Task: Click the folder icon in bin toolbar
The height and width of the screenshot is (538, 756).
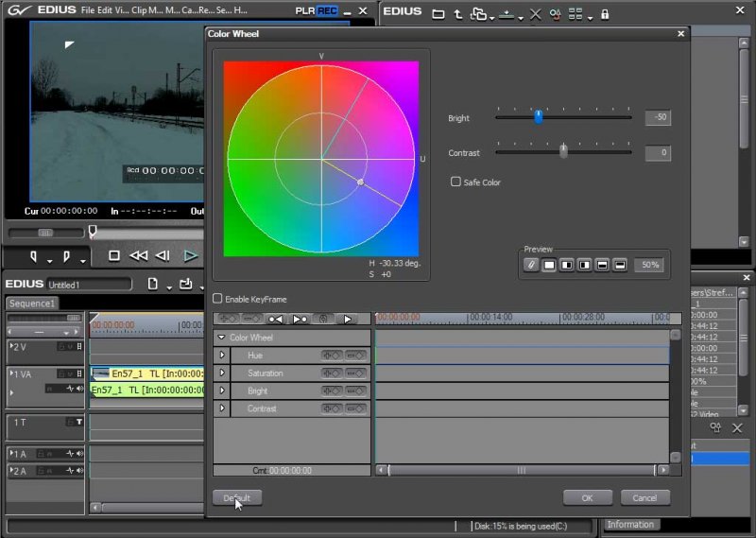Action: point(438,14)
